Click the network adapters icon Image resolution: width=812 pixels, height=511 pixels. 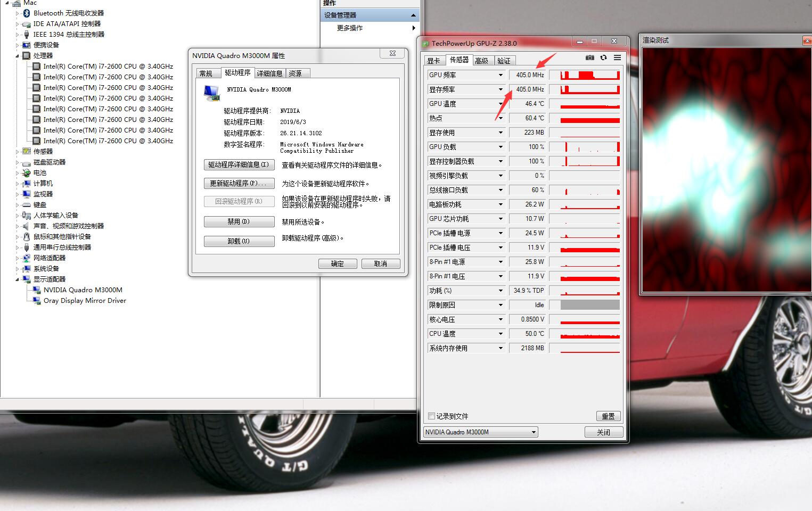pos(27,258)
